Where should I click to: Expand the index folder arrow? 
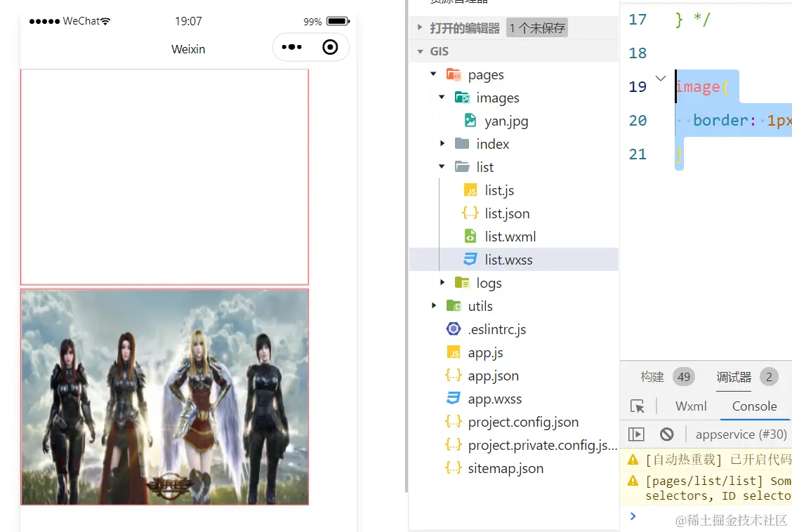pos(442,143)
